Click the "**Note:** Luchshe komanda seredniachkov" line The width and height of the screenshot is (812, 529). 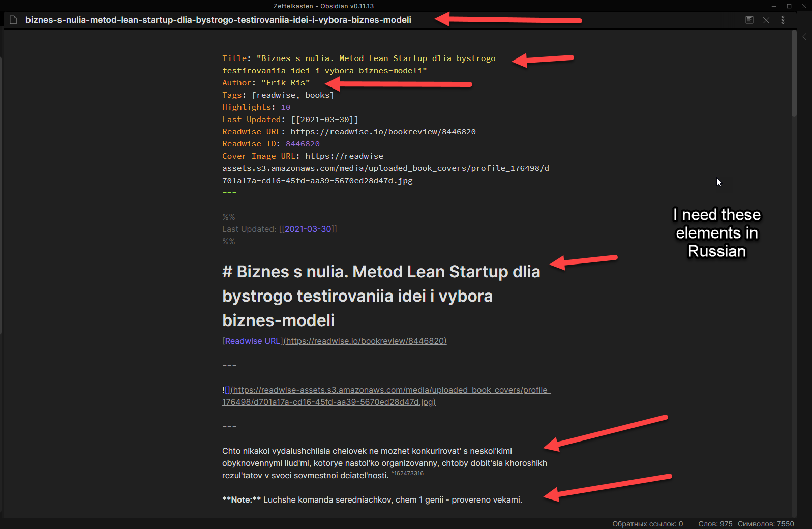pos(372,499)
